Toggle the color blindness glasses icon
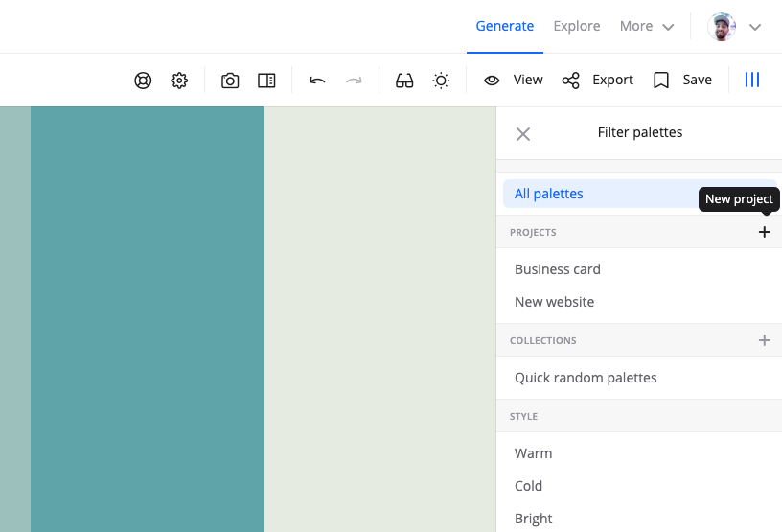This screenshot has width=782, height=532. click(x=404, y=81)
